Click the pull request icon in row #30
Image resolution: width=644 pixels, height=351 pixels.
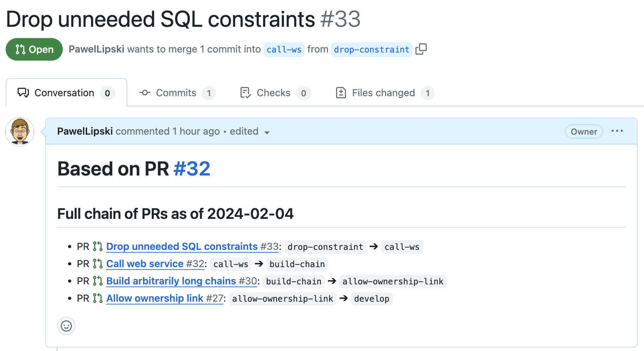click(x=98, y=281)
